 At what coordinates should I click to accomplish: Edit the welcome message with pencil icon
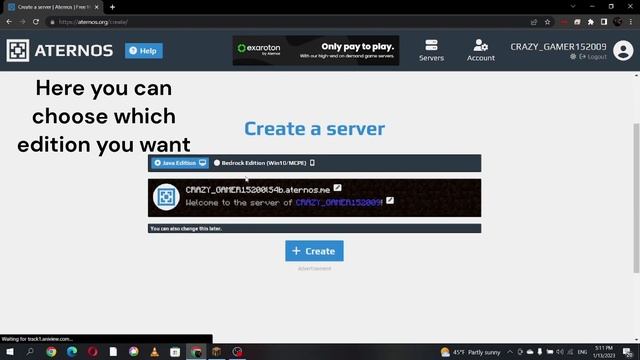(x=390, y=200)
